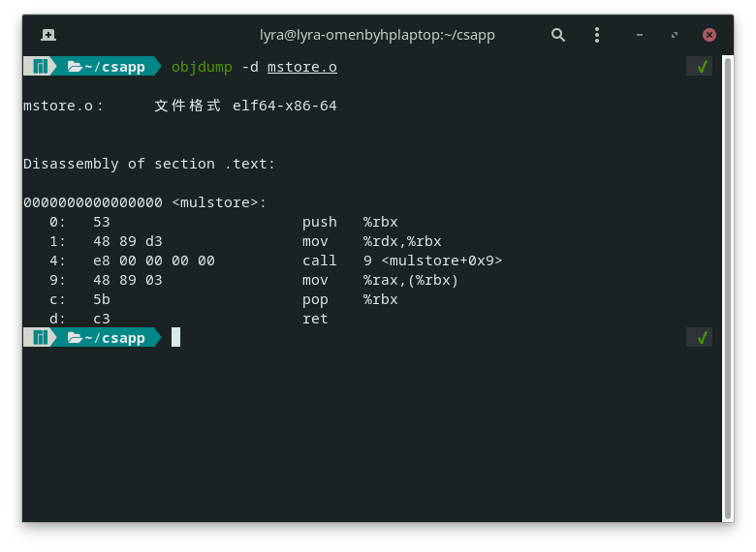Click the Manjaro logo in top prompt
The width and height of the screenshot is (756, 552).
pos(41,66)
